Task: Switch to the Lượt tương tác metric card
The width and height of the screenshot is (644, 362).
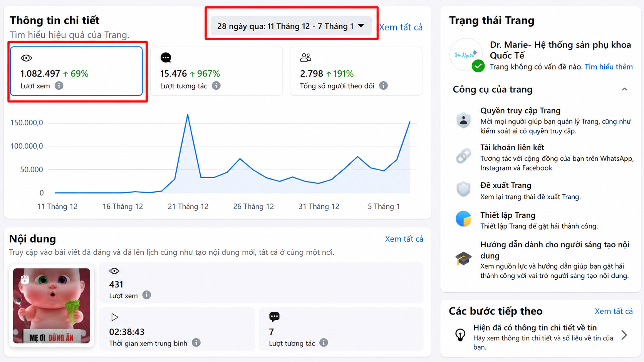Action: tap(216, 71)
